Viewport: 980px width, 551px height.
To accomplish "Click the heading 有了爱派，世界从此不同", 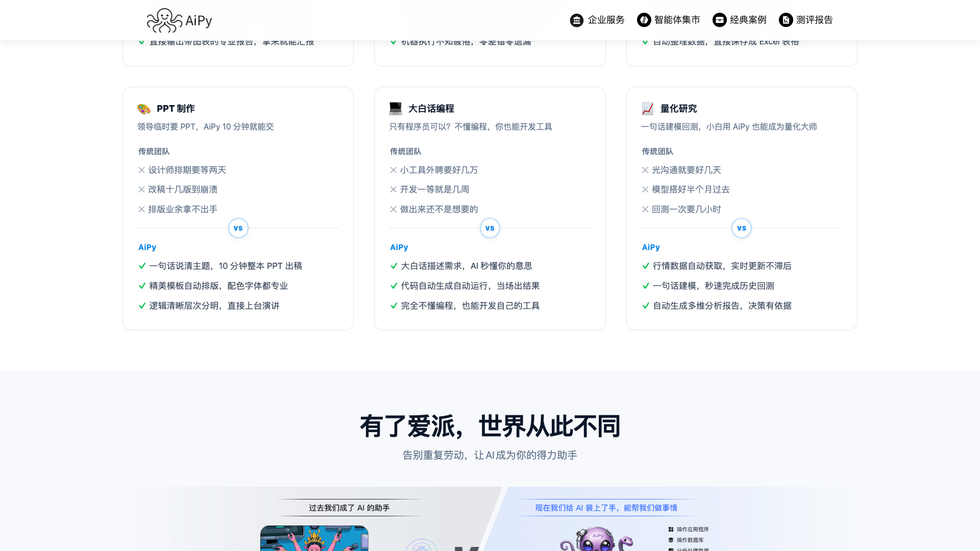I will (490, 426).
